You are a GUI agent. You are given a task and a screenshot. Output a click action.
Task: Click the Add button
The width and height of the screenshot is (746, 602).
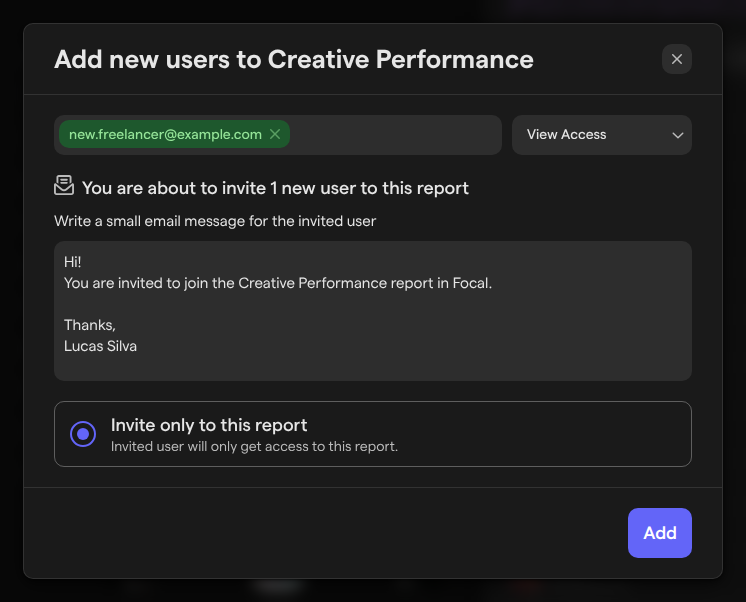[x=659, y=533]
